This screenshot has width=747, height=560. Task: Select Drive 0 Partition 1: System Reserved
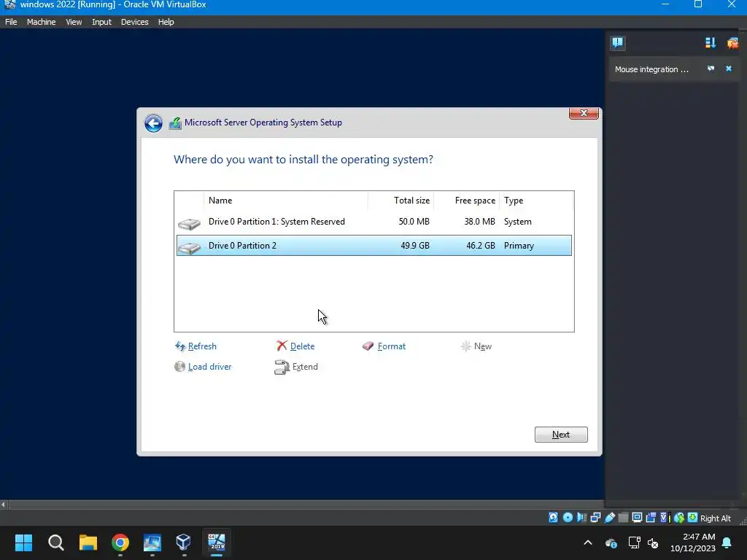pyautogui.click(x=374, y=222)
